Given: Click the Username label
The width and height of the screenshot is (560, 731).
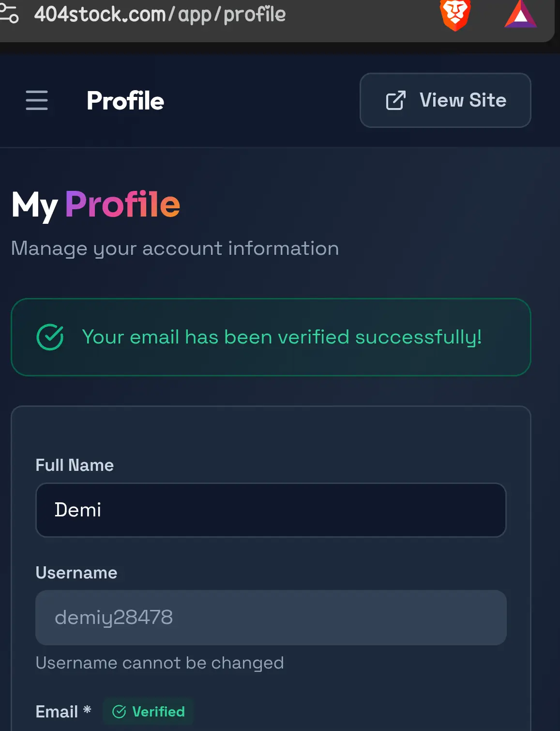Looking at the screenshot, I should click(x=76, y=573).
